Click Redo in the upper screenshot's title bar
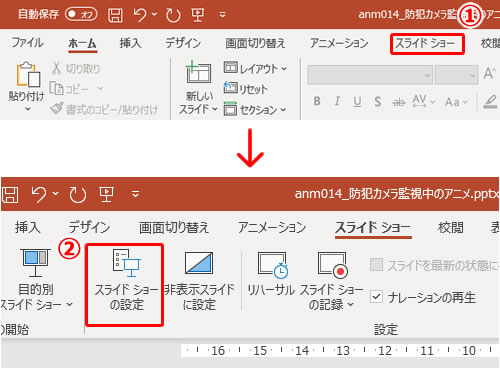This screenshot has width=500, height=368. (173, 15)
